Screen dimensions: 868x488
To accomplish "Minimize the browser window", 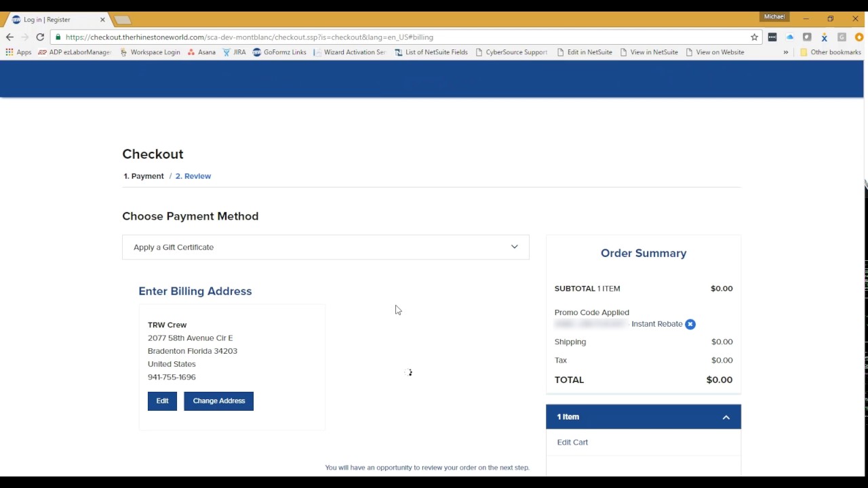I will (x=806, y=19).
